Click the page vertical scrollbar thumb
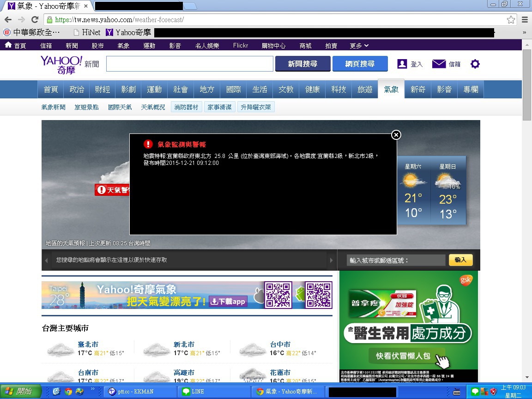Image resolution: width=532 pixels, height=399 pixels. 526,85
